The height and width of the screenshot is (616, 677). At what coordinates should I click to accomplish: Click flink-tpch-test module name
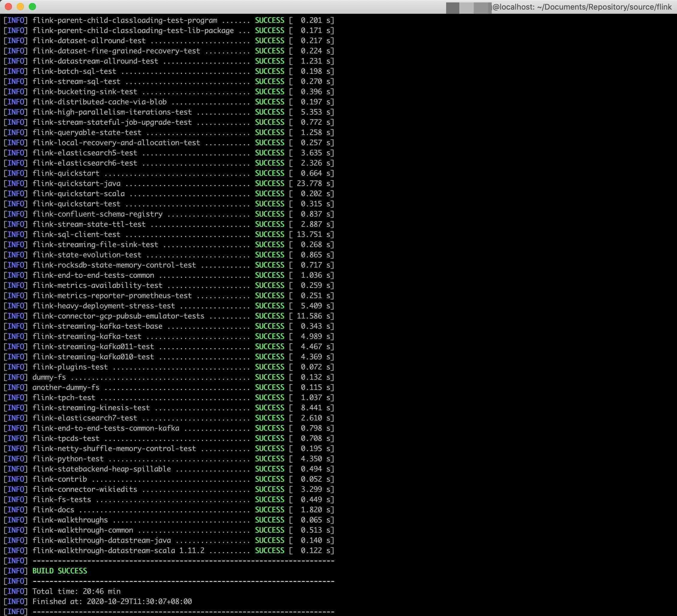pos(64,398)
